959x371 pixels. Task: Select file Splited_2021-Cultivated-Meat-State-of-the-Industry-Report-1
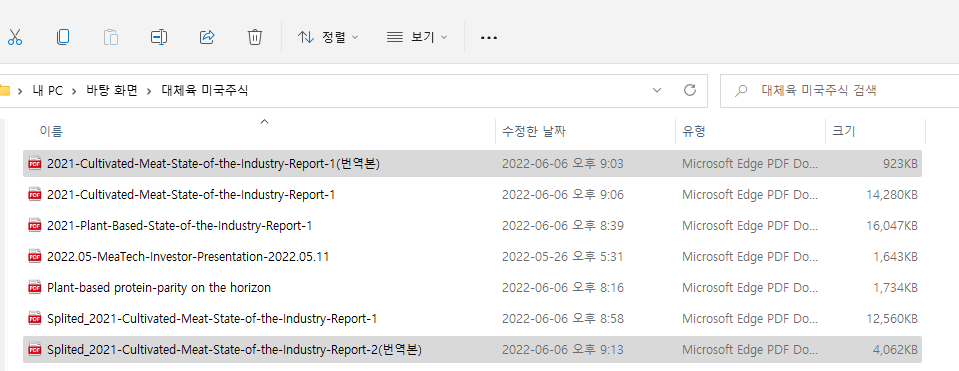(472, 318)
